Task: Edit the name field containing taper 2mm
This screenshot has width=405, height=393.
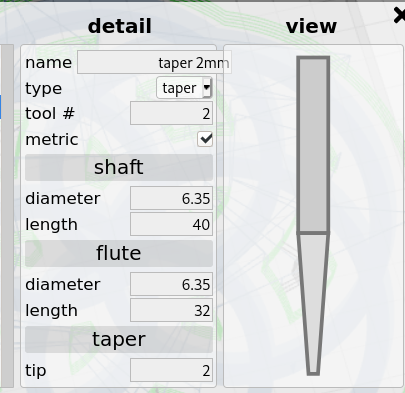Action: click(x=154, y=62)
